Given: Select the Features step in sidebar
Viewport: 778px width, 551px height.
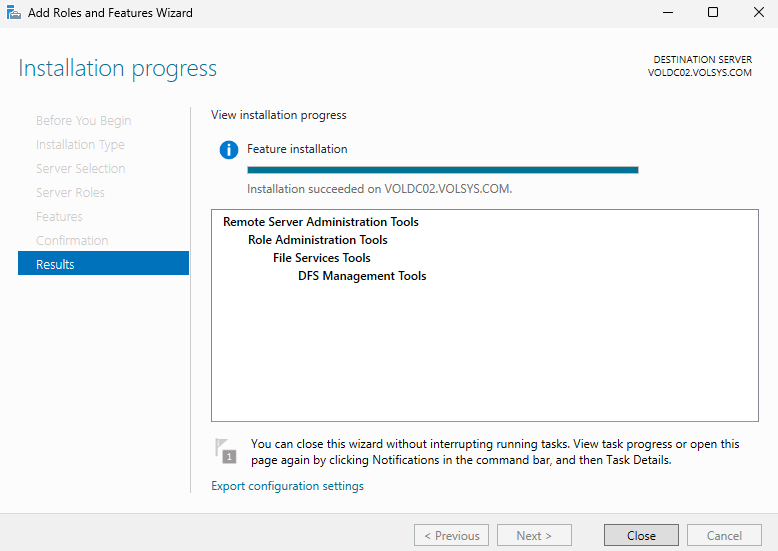Looking at the screenshot, I should click(59, 217).
